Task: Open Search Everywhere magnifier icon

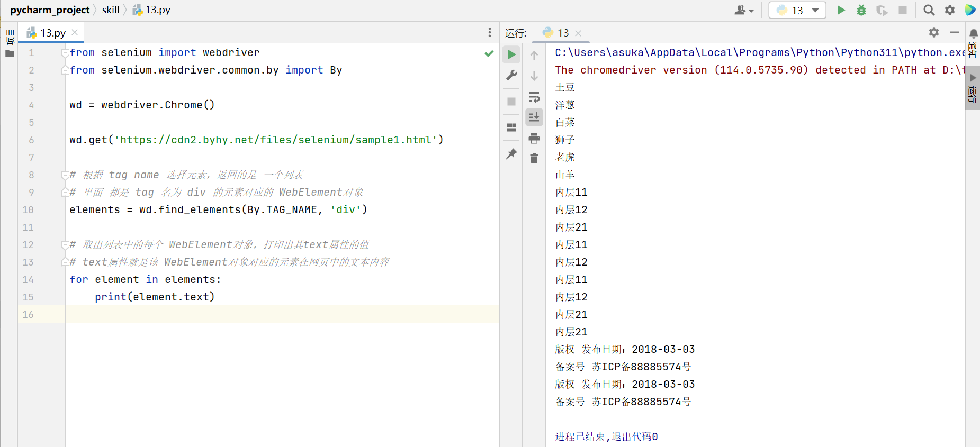Action: 929,10
